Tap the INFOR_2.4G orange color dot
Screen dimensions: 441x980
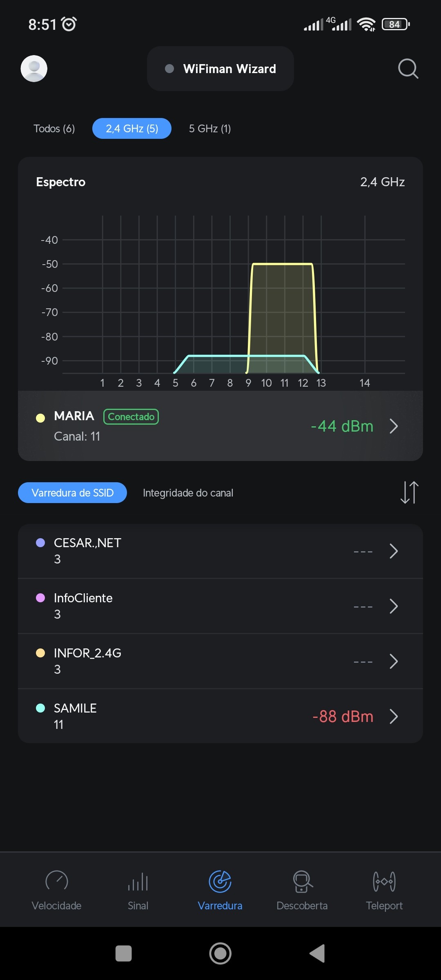[x=40, y=653]
